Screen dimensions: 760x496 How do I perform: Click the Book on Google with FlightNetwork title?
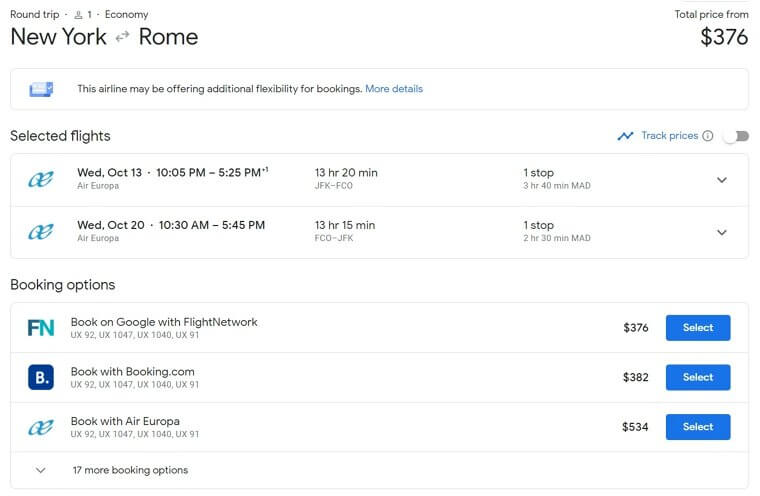(164, 322)
